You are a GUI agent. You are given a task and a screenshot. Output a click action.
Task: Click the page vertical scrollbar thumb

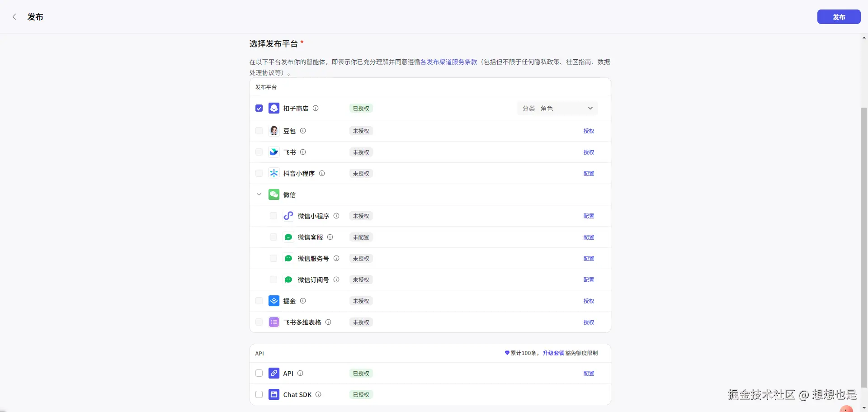(x=864, y=248)
